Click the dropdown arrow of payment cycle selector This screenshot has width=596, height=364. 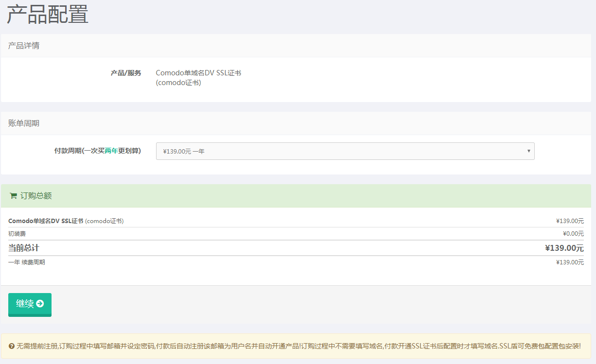click(x=528, y=151)
